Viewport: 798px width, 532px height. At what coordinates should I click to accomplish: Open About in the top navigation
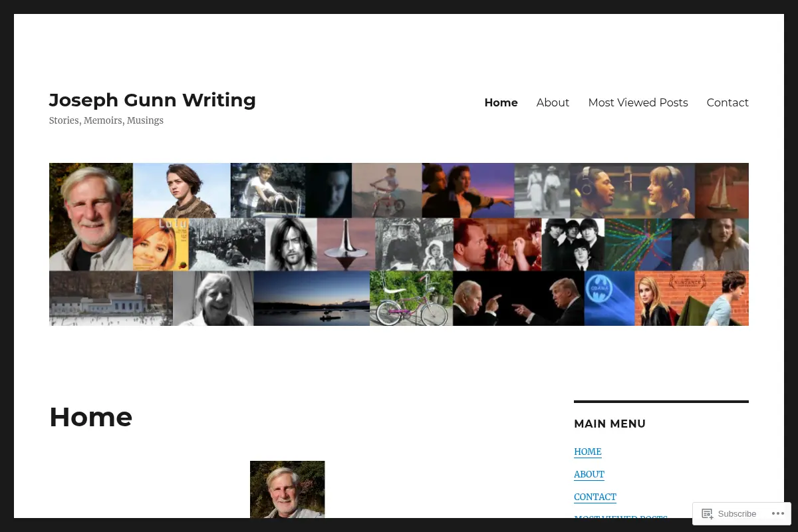(x=553, y=102)
